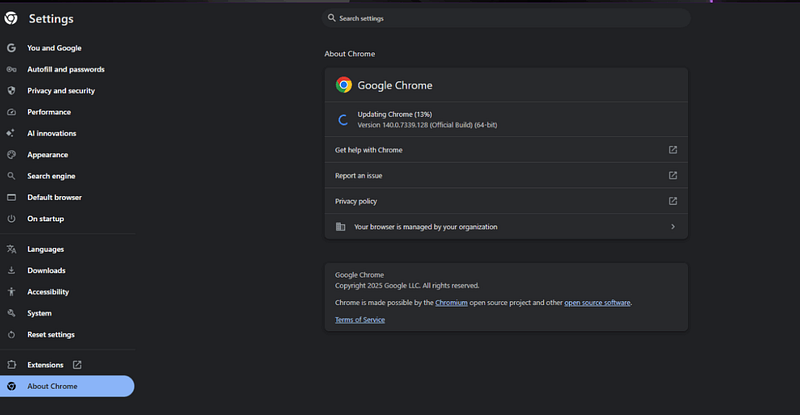The image size is (800, 415).
Task: Click the building icon beside managed browser notice
Action: click(x=340, y=227)
